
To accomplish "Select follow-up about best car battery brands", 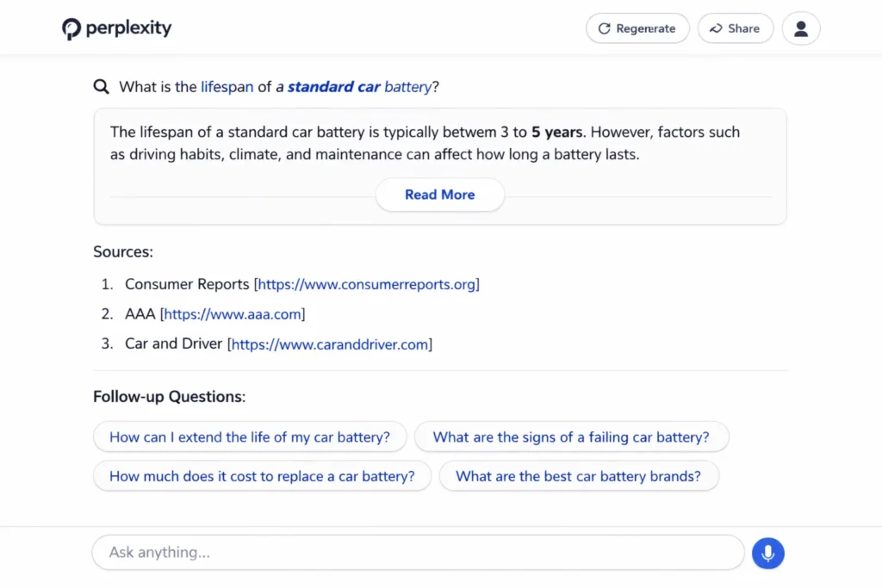I will click(579, 476).
